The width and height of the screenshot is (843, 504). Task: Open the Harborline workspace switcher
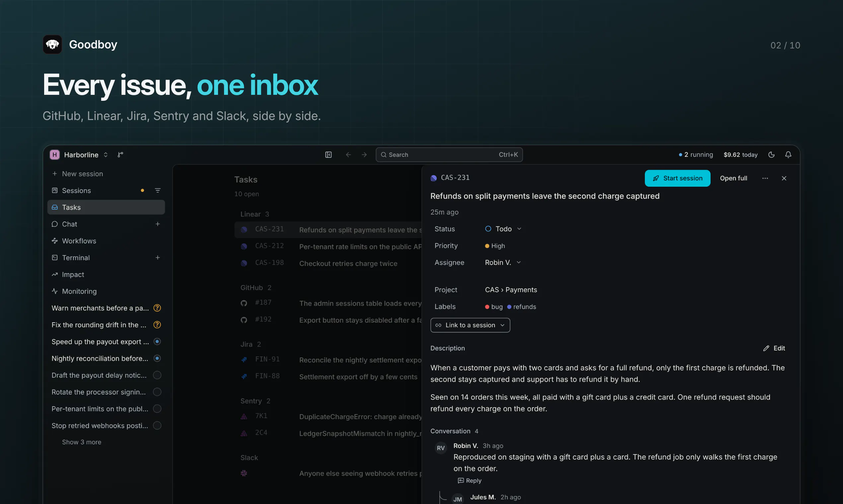click(79, 155)
